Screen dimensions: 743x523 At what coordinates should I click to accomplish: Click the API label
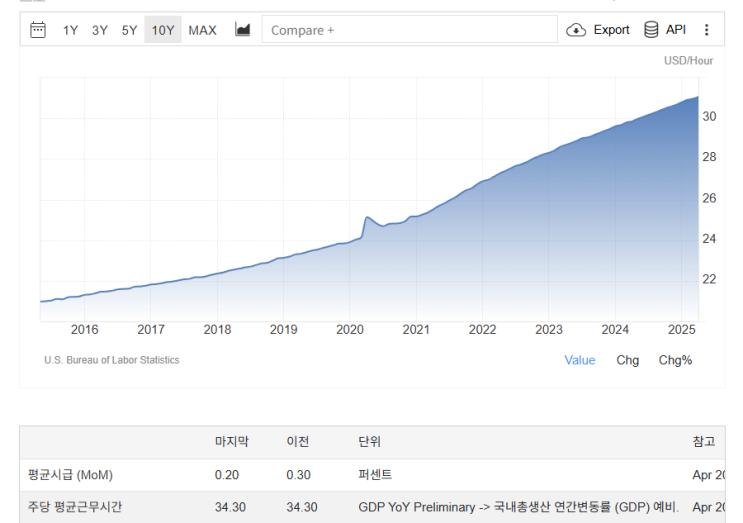(x=676, y=29)
